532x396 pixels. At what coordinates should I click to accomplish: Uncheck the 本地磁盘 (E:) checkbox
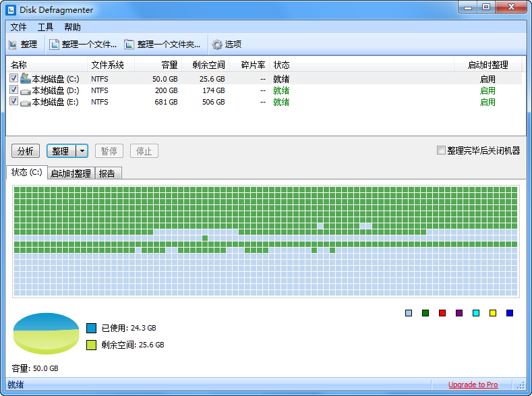(13, 101)
